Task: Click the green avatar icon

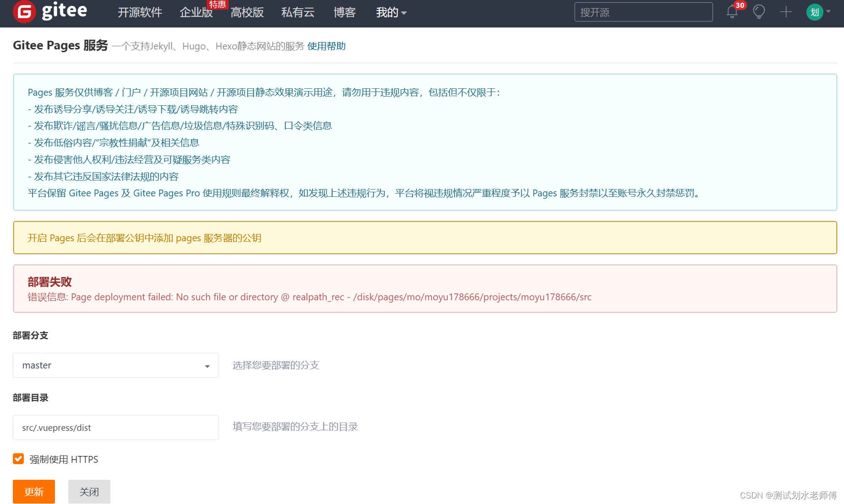Action: click(x=814, y=12)
